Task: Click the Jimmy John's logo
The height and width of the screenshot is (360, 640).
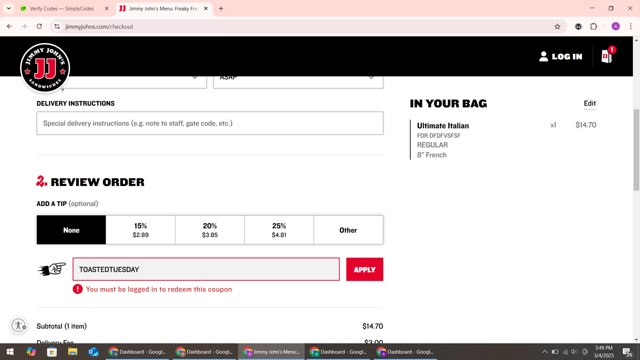Action: pos(45,68)
